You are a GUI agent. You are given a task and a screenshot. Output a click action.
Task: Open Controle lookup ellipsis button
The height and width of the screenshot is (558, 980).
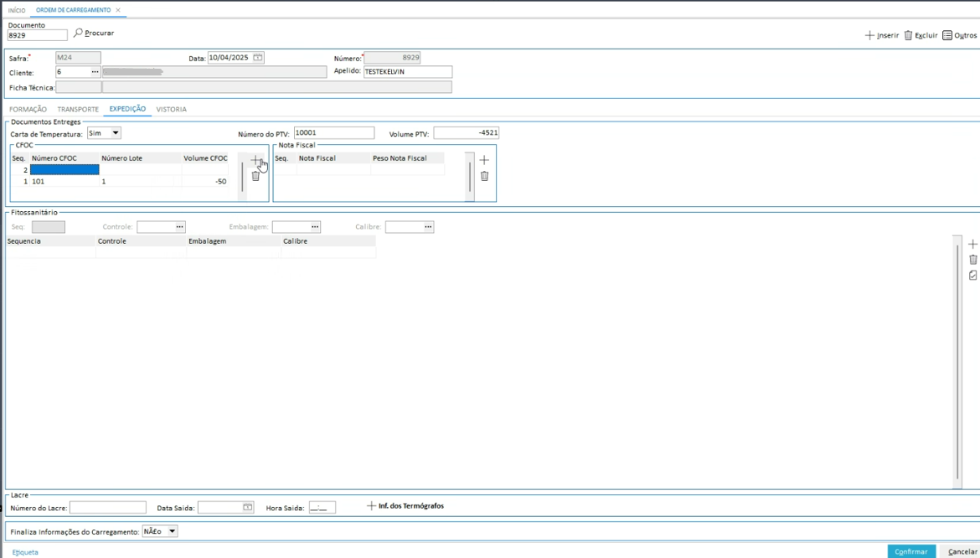coord(180,227)
